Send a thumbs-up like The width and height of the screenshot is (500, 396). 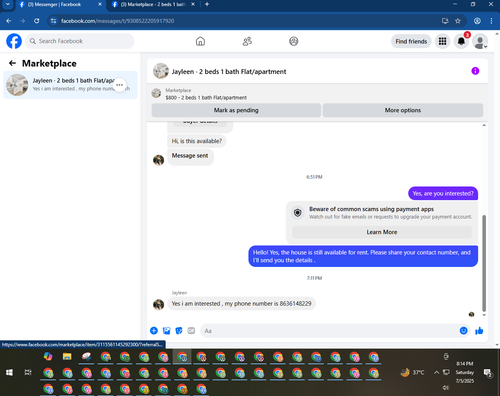(479, 331)
